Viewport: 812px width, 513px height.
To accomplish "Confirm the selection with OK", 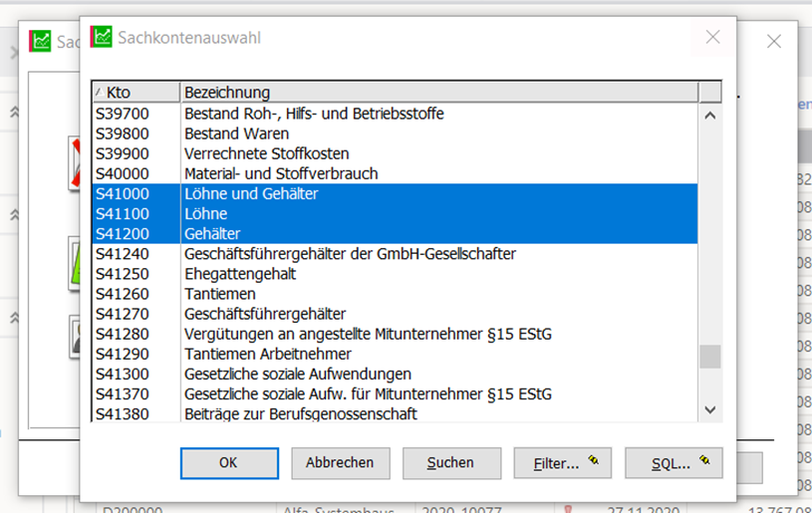I will point(228,462).
